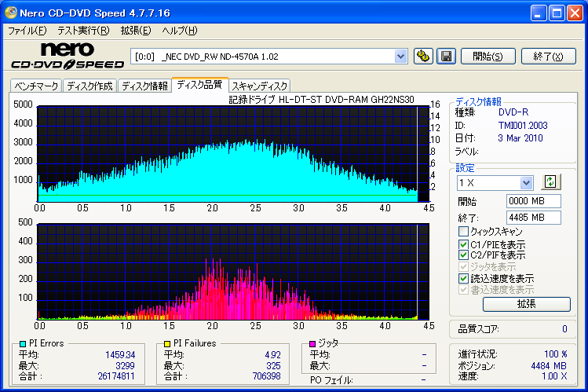Screen dimensions: 588x392
Task: Click the drive options gear icon
Action: click(x=423, y=57)
